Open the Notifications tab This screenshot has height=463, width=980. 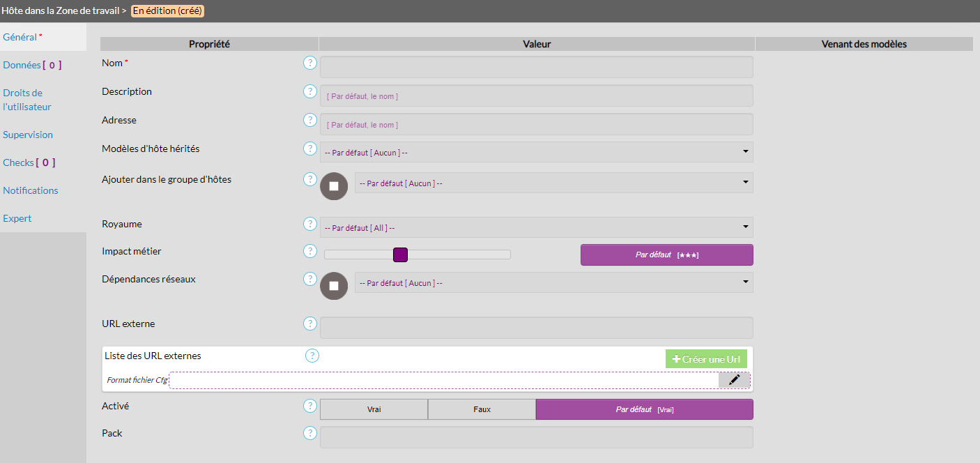click(31, 190)
